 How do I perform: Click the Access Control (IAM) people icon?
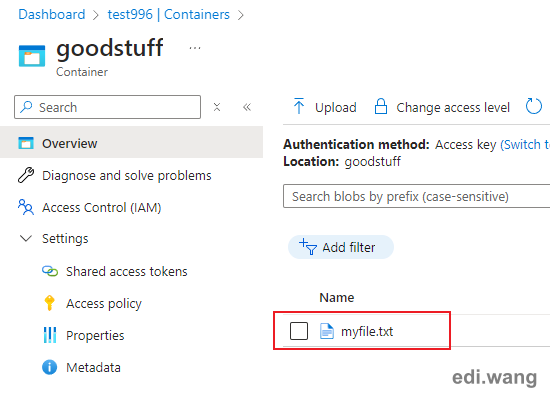click(26, 207)
